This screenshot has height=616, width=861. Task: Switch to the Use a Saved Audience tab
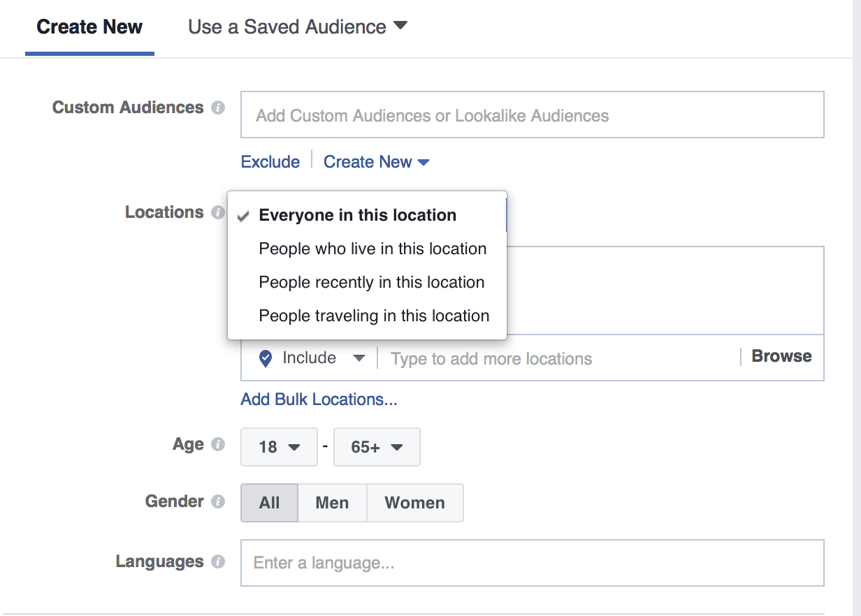pos(287,27)
